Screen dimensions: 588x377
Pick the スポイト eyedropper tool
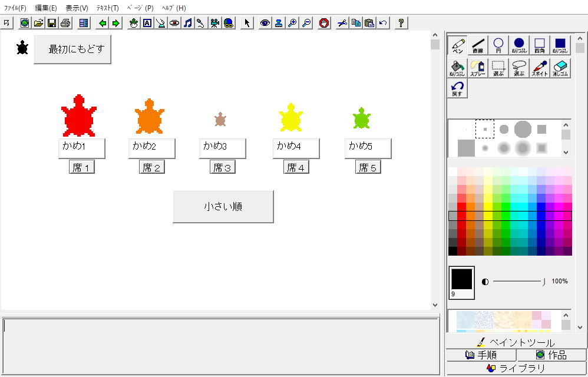[540, 68]
